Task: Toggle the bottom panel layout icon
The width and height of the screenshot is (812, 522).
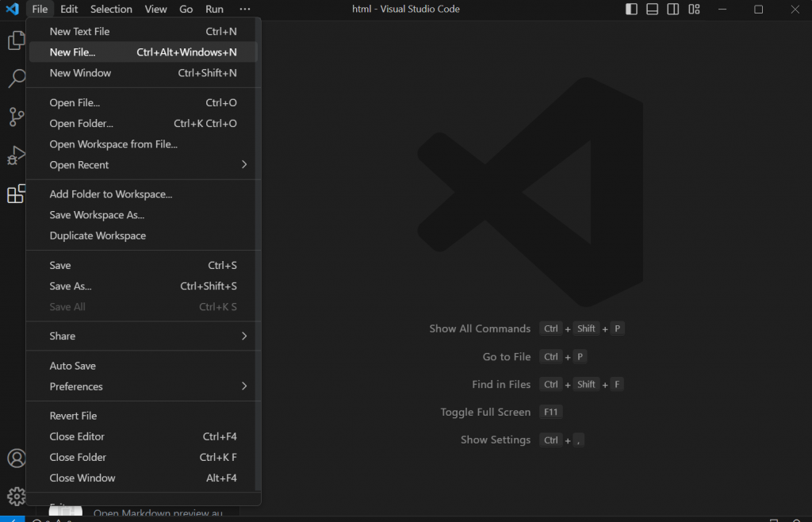Action: pos(652,9)
